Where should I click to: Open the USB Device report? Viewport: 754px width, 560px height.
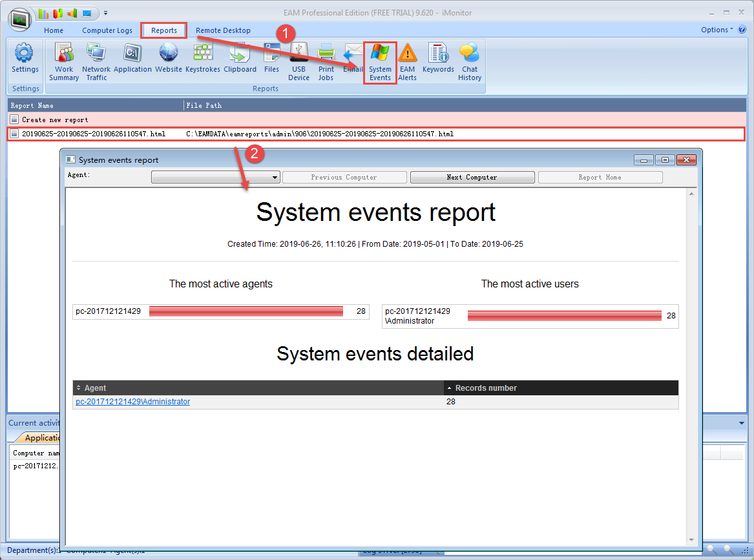pyautogui.click(x=298, y=61)
